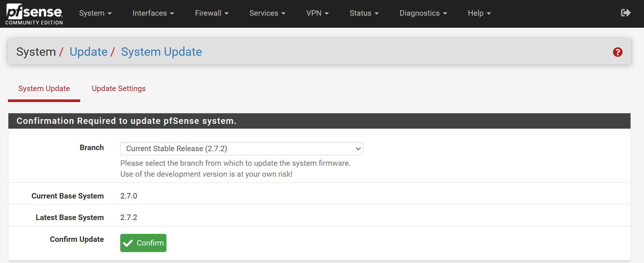Click the Latest Base System label

[70, 217]
